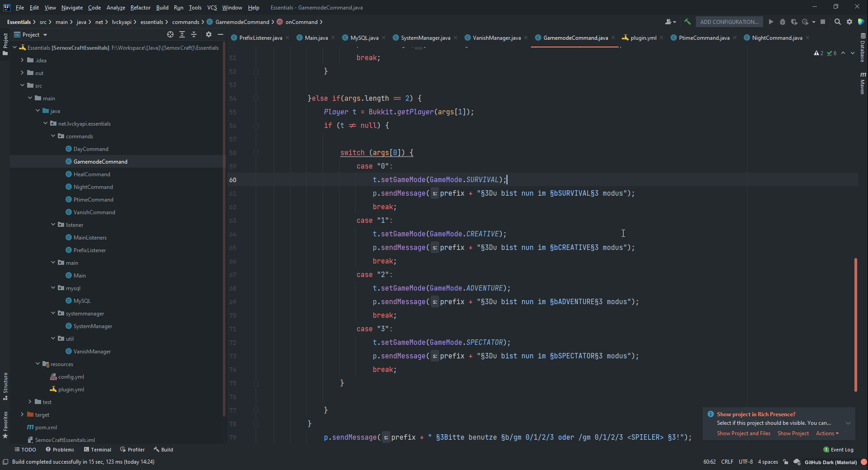This screenshot has height=470, width=868.
Task: Open Search Everywhere magnifier icon
Action: (838, 22)
